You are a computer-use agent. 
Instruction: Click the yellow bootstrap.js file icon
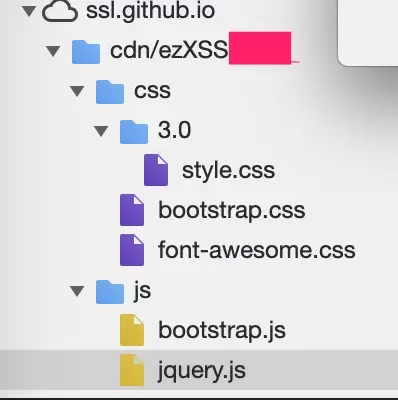132,330
